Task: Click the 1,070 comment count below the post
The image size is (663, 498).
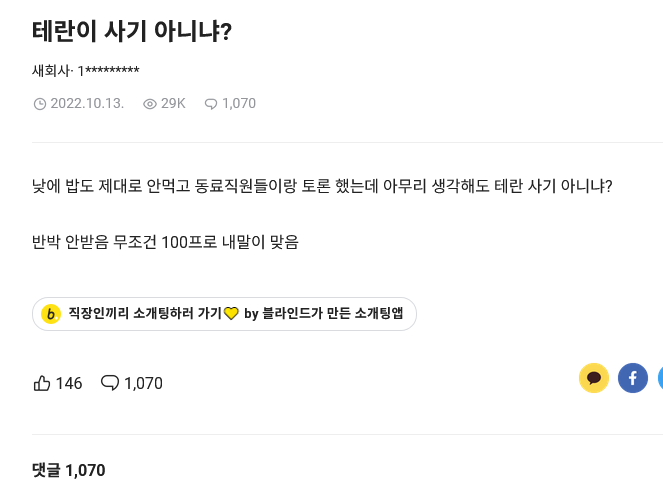Action: pyautogui.click(x=143, y=383)
